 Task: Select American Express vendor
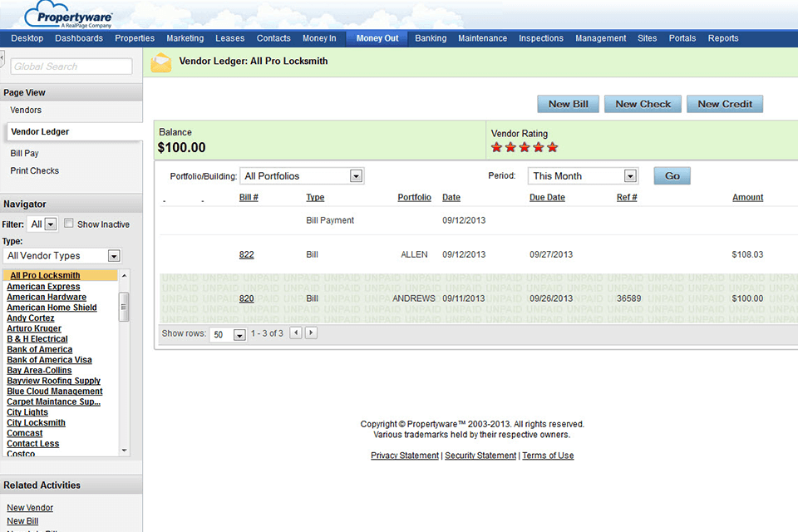click(43, 287)
